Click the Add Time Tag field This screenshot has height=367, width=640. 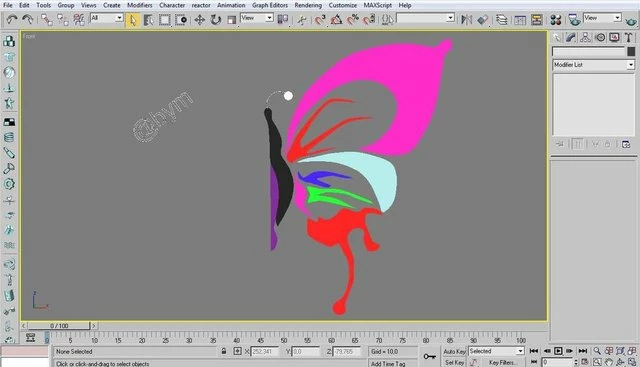393,363
